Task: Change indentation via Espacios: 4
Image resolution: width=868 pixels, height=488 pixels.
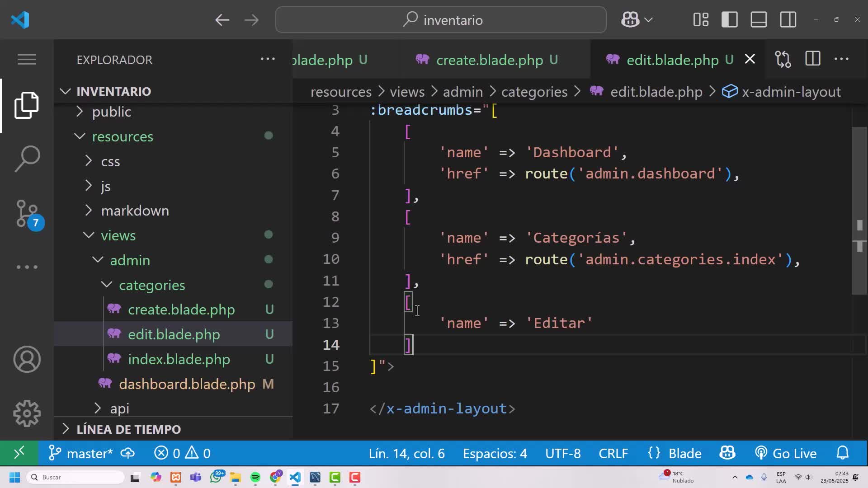Action: pos(495,453)
